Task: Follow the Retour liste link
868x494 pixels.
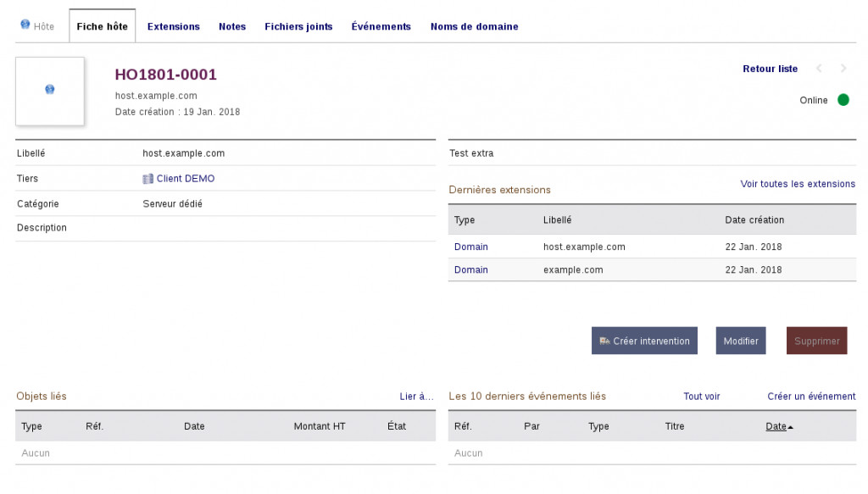Action: [770, 69]
